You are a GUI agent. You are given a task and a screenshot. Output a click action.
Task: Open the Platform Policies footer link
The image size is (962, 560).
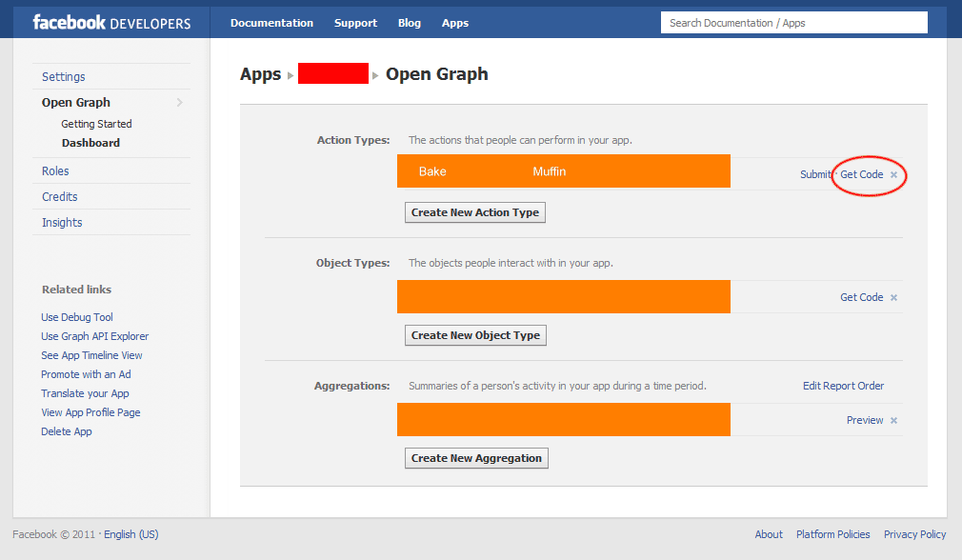832,534
